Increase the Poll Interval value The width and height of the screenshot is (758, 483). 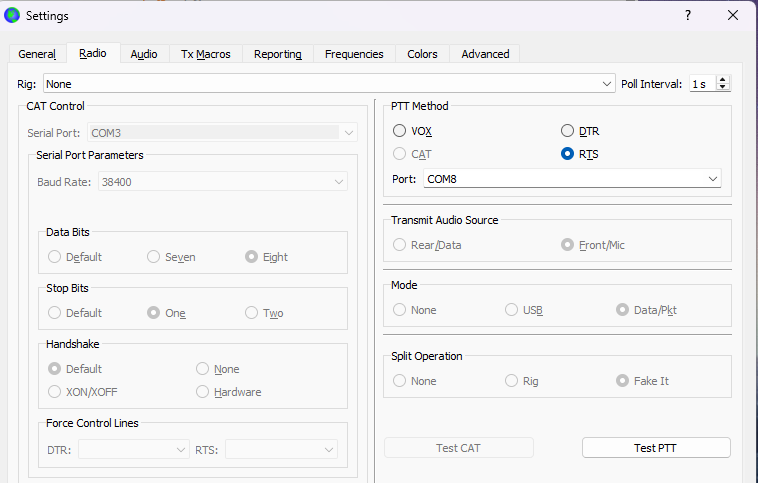(724, 80)
